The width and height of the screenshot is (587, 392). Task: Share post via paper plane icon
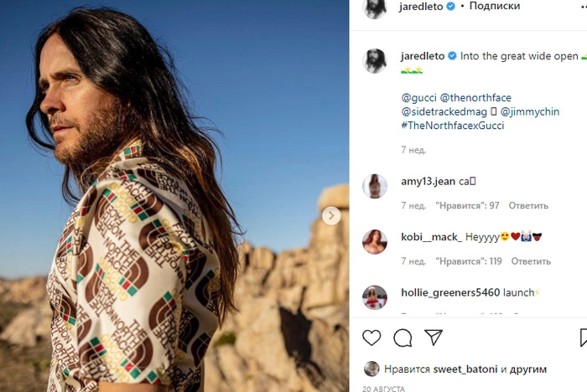[x=434, y=338]
